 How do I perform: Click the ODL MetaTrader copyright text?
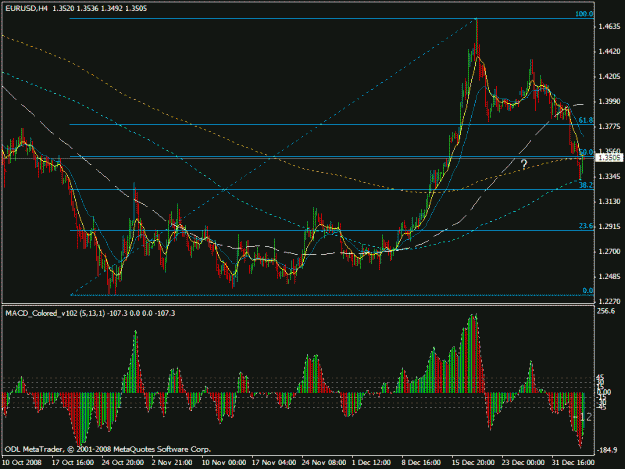(x=108, y=449)
